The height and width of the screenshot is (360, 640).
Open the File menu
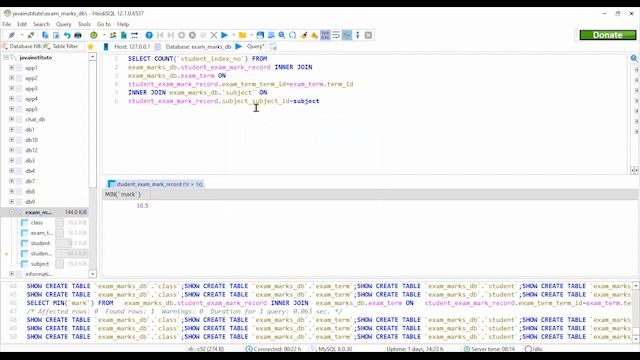point(7,24)
